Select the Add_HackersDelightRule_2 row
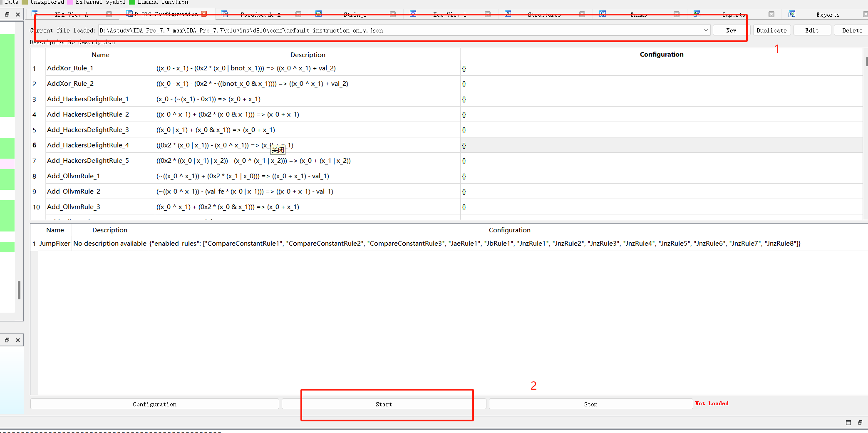Screen dimensions: 868x433 [x=446, y=114]
